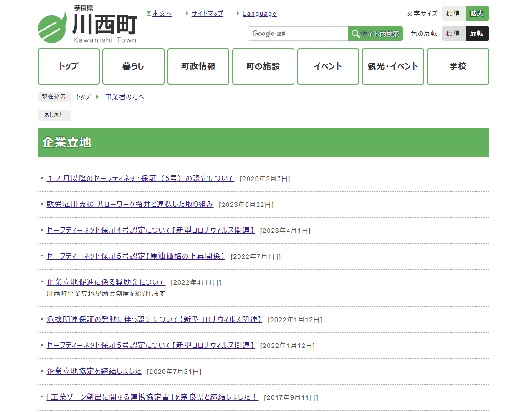Click the date [2017年9月11日]

coord(291,398)
